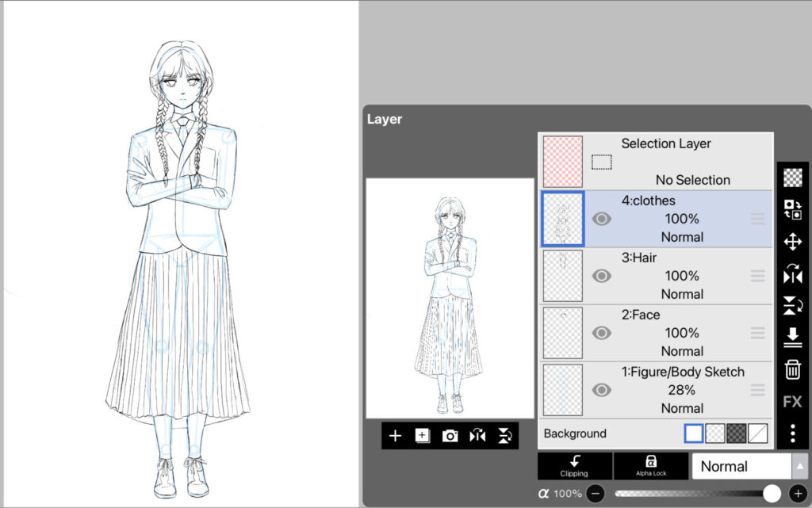Click the checkerboard clear layer icon

(x=792, y=178)
